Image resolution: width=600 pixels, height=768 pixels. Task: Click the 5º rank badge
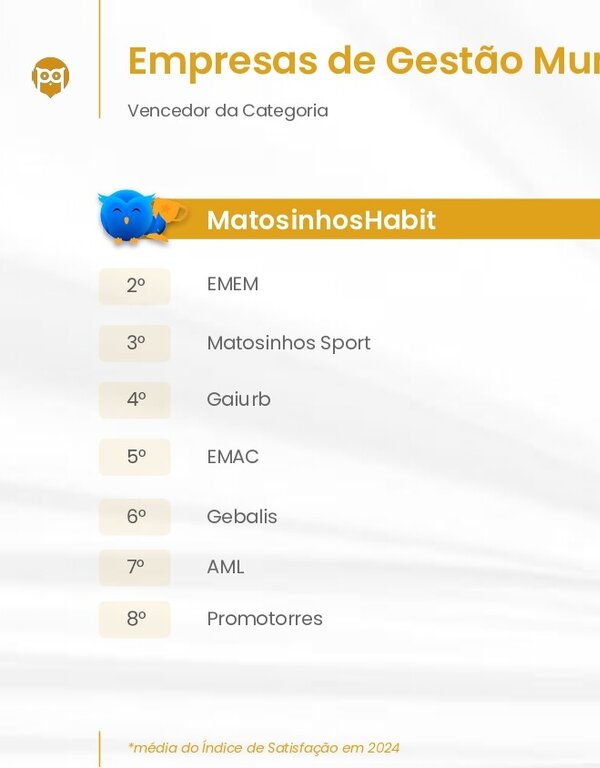click(135, 457)
